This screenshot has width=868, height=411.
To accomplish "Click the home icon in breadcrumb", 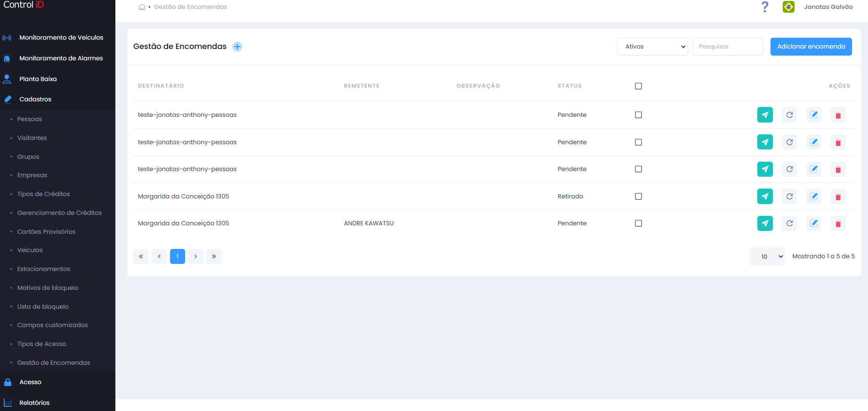I will point(142,7).
